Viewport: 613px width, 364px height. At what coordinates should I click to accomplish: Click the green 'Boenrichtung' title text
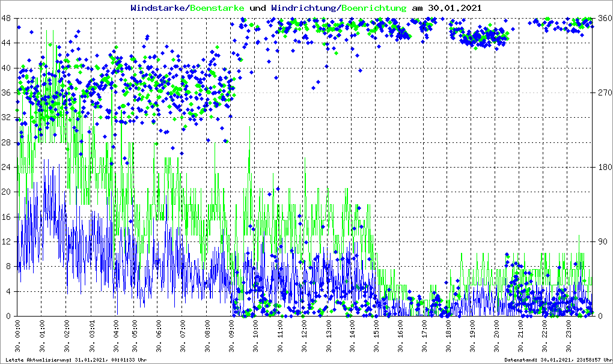point(374,8)
